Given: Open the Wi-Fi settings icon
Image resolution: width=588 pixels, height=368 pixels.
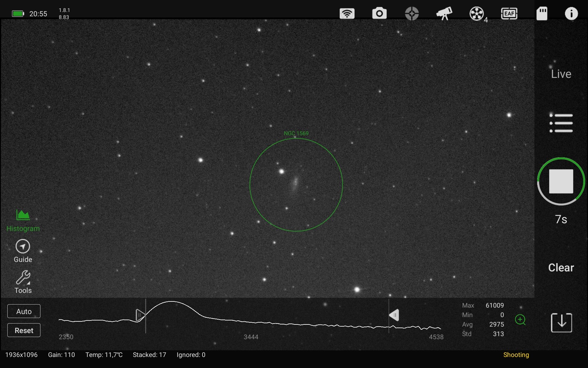Looking at the screenshot, I should click(x=347, y=14).
